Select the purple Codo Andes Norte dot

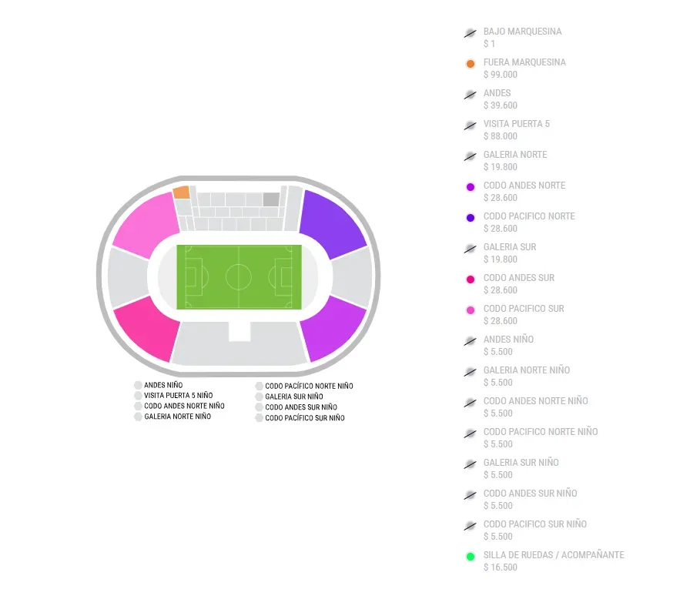point(471,187)
